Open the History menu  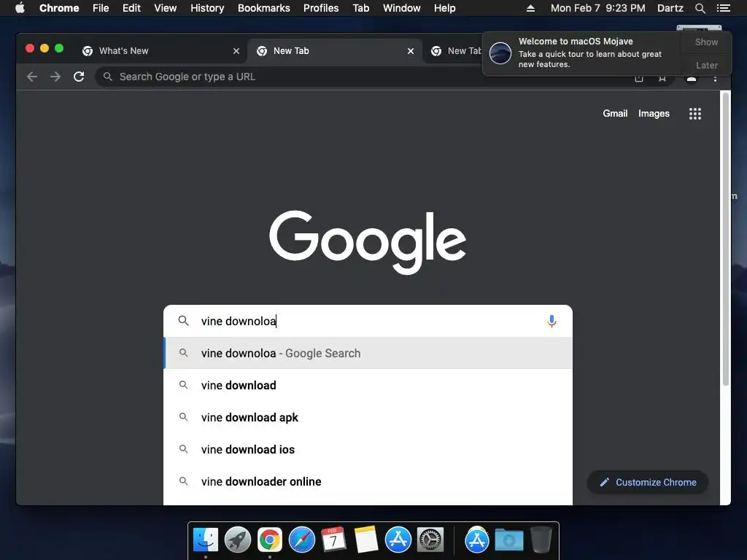pos(207,8)
